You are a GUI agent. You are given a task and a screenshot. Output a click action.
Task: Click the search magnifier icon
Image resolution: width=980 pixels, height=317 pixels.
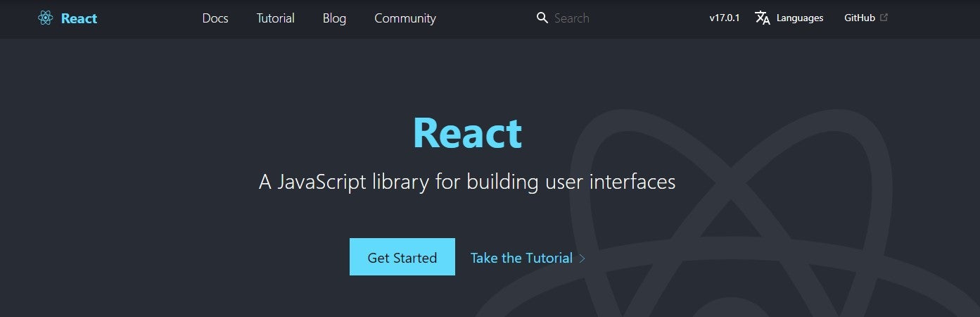click(542, 18)
